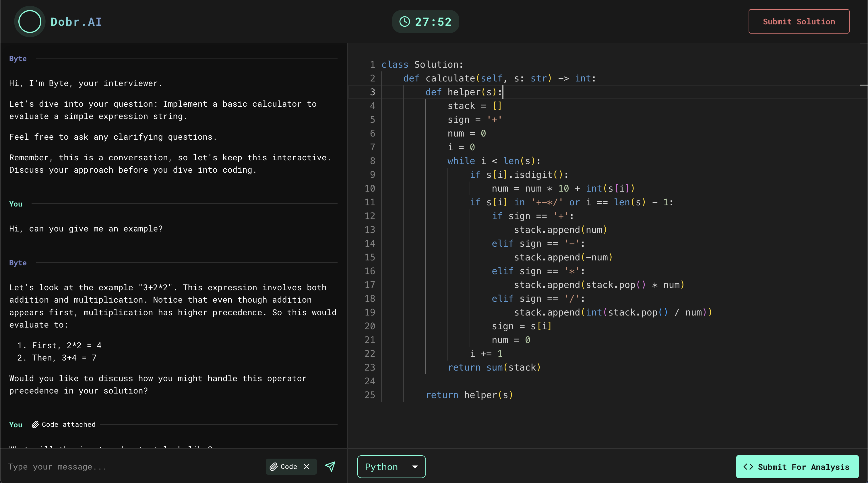Click line number 8 in gutter
The width and height of the screenshot is (868, 483).
(372, 161)
